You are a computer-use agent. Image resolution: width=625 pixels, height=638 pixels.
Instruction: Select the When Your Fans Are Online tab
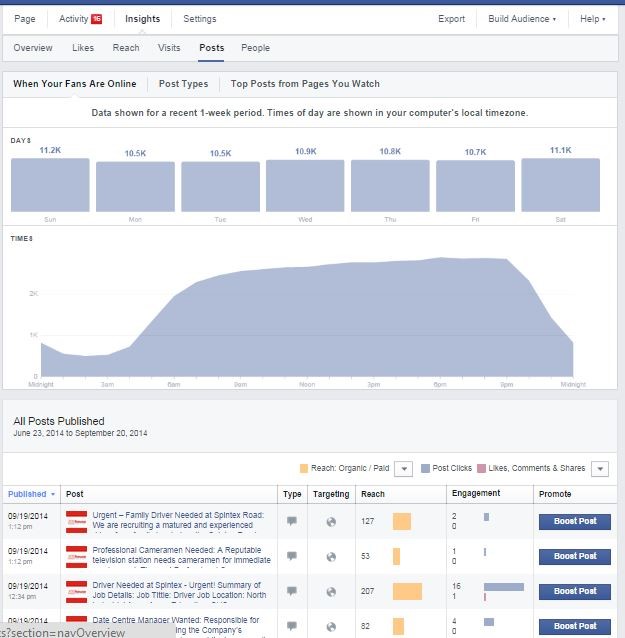75,84
